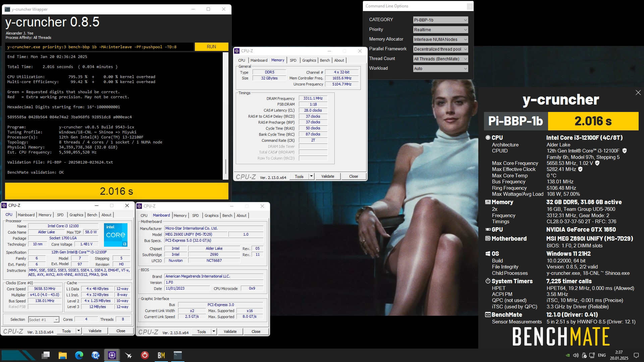This screenshot has width=644, height=362.
Task: Click the blue C globe taskbar icon
Action: 96,355
